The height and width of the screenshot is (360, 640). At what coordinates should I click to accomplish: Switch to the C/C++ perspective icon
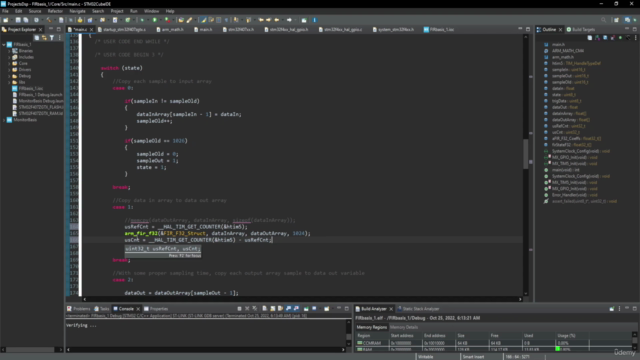[x=627, y=20]
